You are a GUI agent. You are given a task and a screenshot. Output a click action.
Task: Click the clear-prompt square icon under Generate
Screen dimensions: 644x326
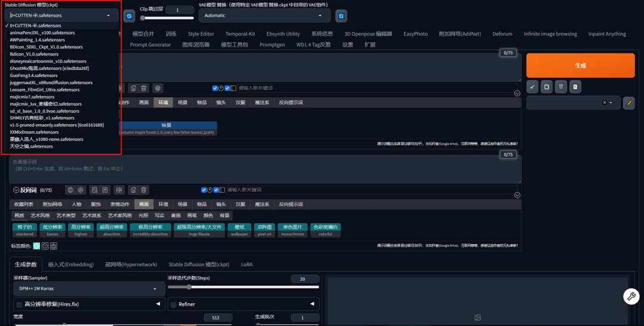[x=547, y=87]
